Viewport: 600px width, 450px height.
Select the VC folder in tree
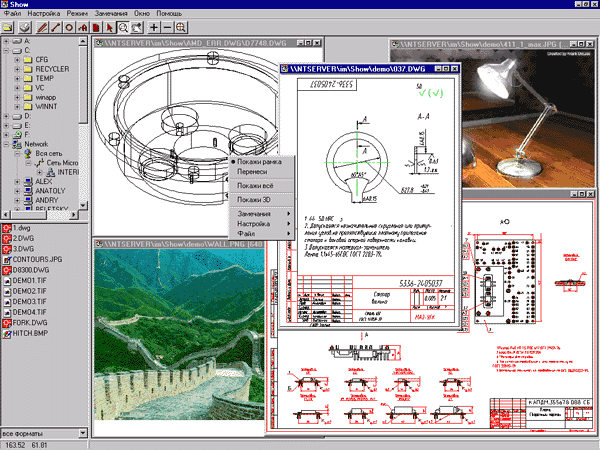pos(40,88)
